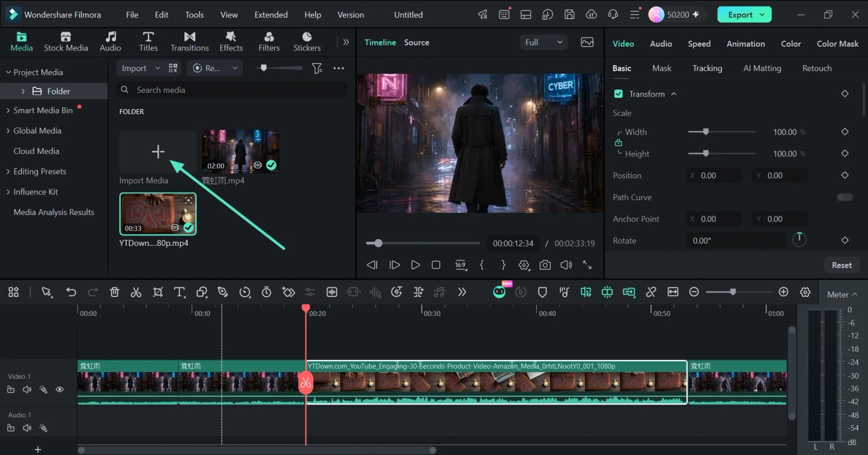Enable the Path Curve toggle
The image size is (868, 455).
coord(845,197)
